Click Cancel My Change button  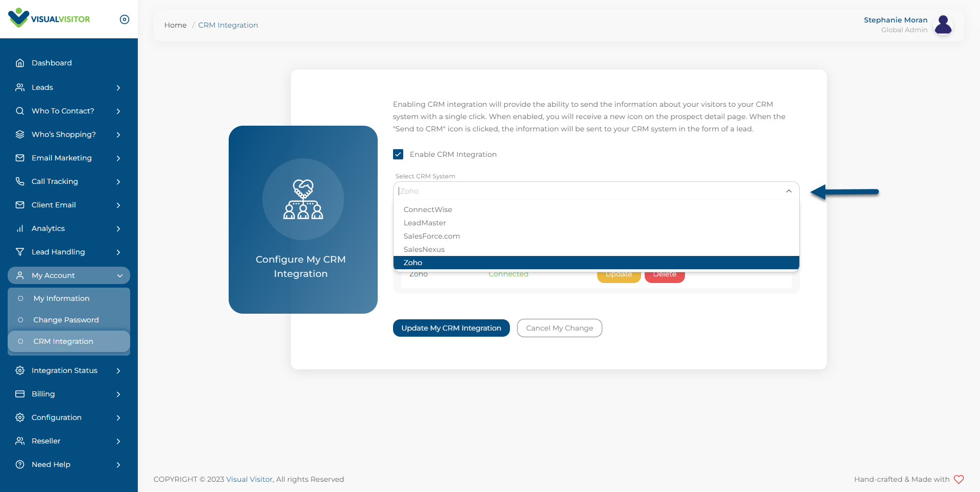[559, 328]
